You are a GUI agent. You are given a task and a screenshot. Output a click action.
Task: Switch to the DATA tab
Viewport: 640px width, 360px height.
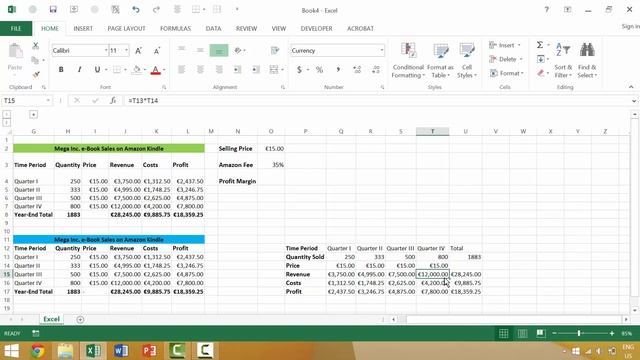coord(213,29)
